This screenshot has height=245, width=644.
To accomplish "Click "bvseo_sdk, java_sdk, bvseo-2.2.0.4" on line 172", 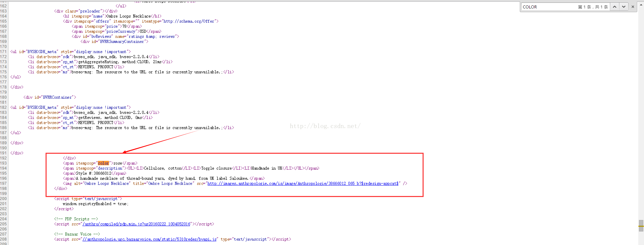I will pos(111,57).
